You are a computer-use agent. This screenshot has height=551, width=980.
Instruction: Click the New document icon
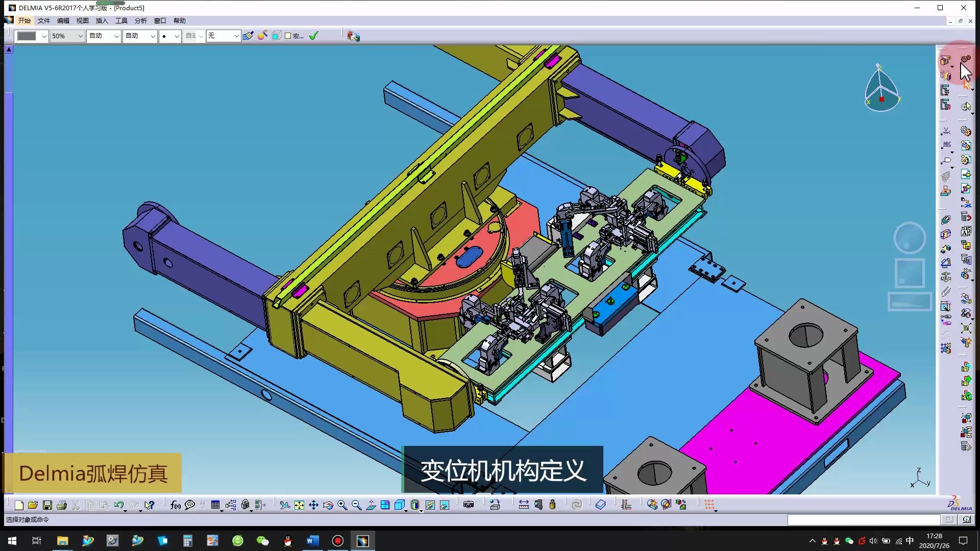tap(19, 505)
